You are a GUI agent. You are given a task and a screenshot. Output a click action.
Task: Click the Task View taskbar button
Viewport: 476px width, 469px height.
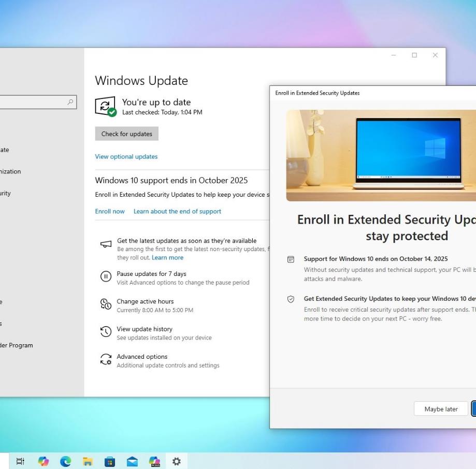pos(20,461)
